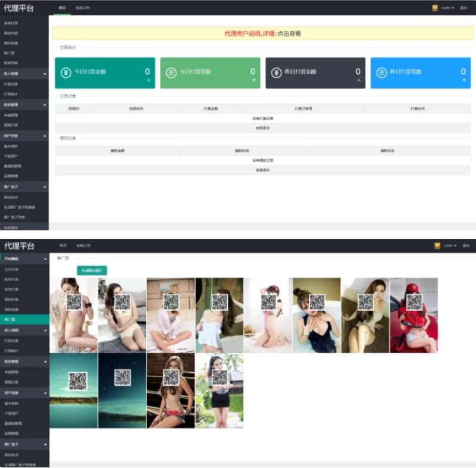Switch to 首页 tab in dashboard header
Screen dimensions: 476x468
[62, 8]
